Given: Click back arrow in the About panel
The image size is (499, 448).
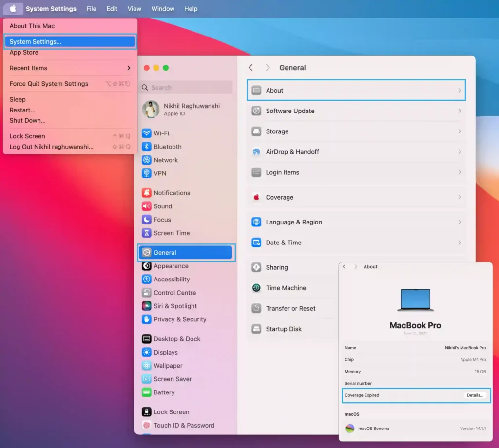Looking at the screenshot, I should pos(344,267).
